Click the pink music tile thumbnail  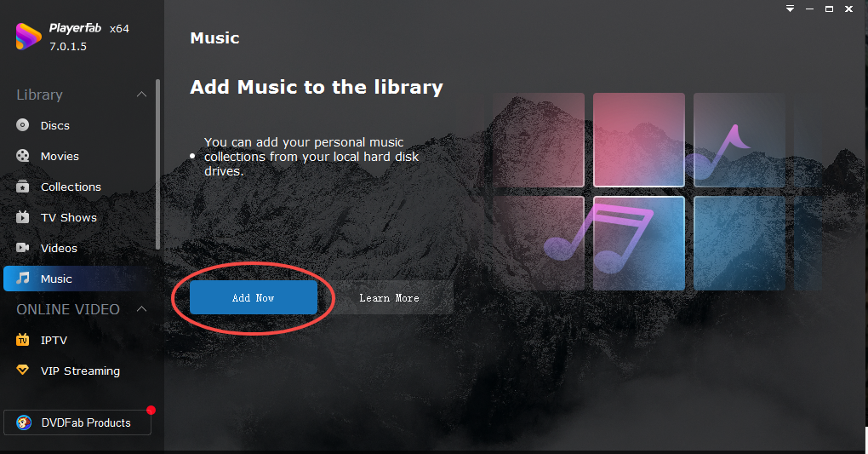639,140
